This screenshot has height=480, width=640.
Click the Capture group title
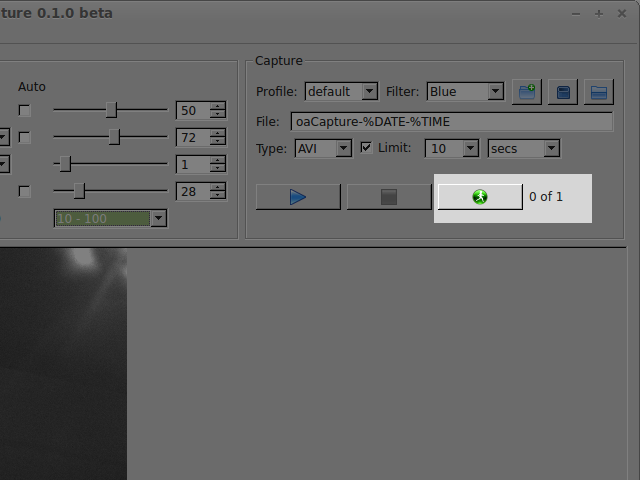click(x=279, y=61)
